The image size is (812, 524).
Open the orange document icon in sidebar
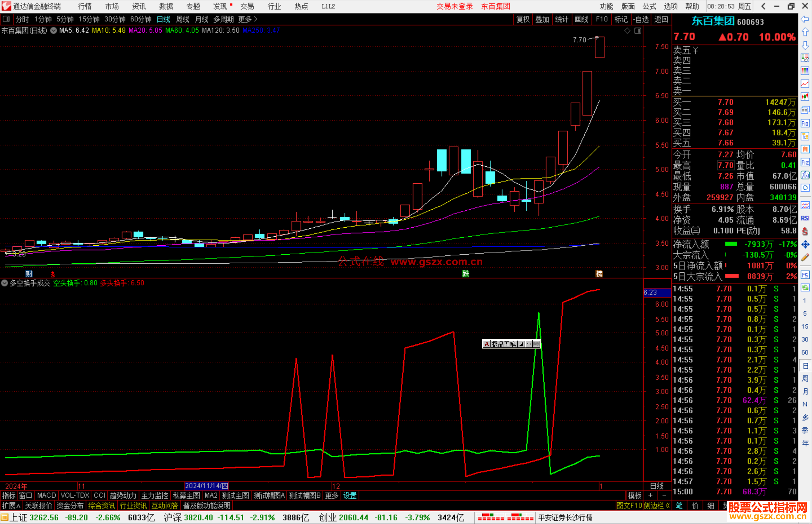(805, 149)
